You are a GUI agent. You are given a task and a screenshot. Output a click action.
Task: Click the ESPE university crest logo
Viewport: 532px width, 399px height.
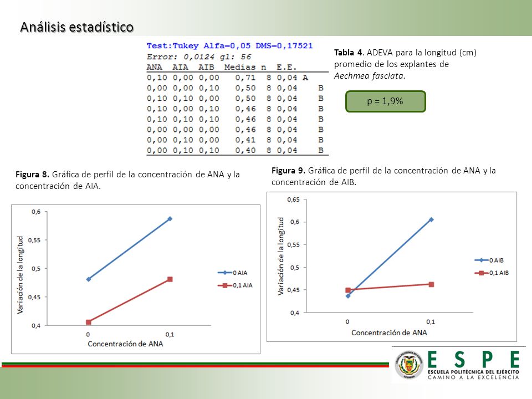point(409,365)
